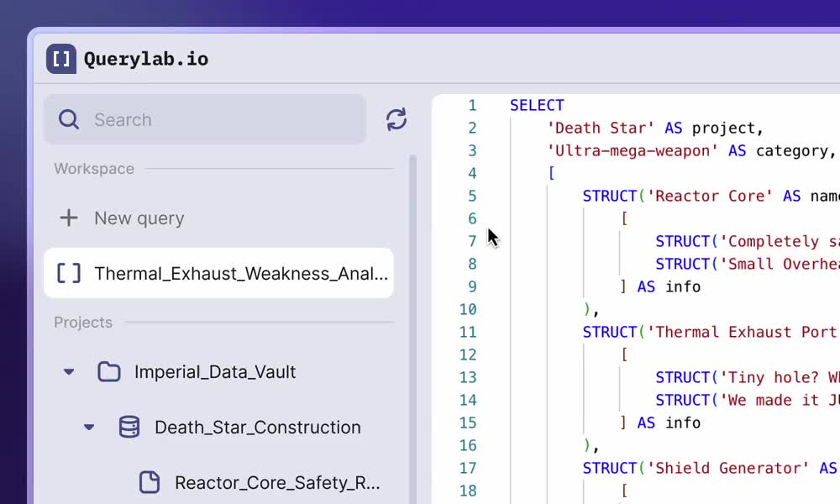This screenshot has height=504, width=840.
Task: Collapse the Death_Star_Construction database
Action: (x=89, y=427)
